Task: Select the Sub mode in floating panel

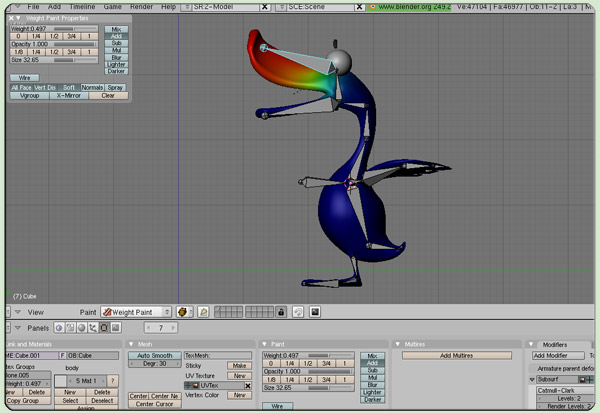Action: tap(116, 43)
